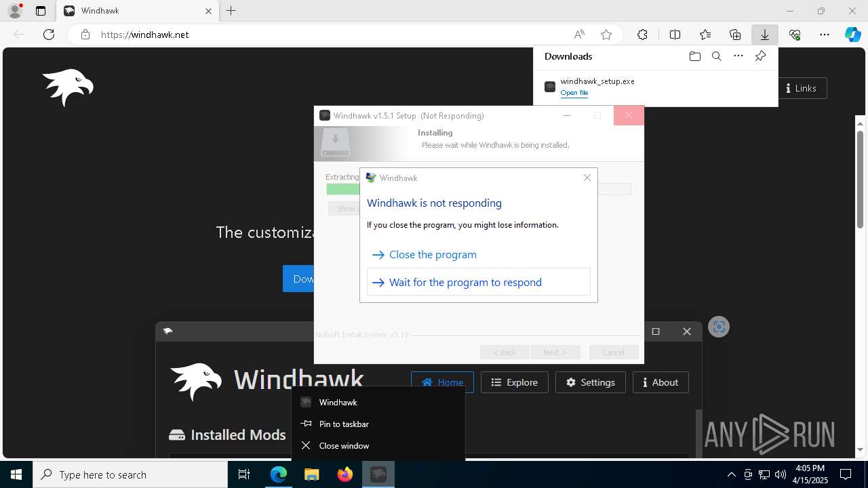The image size is (868, 488).
Task: Open the Settings tab in Windhawk preview
Action: (x=591, y=382)
